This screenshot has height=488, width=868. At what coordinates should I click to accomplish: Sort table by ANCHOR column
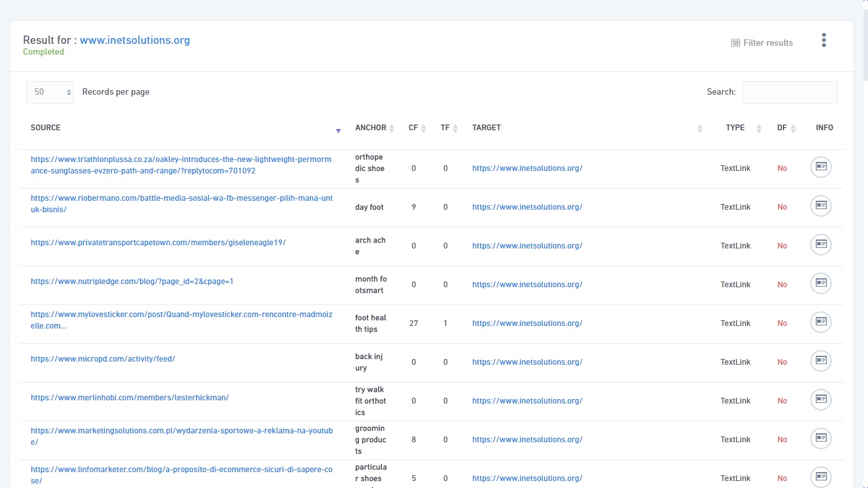[x=371, y=128]
